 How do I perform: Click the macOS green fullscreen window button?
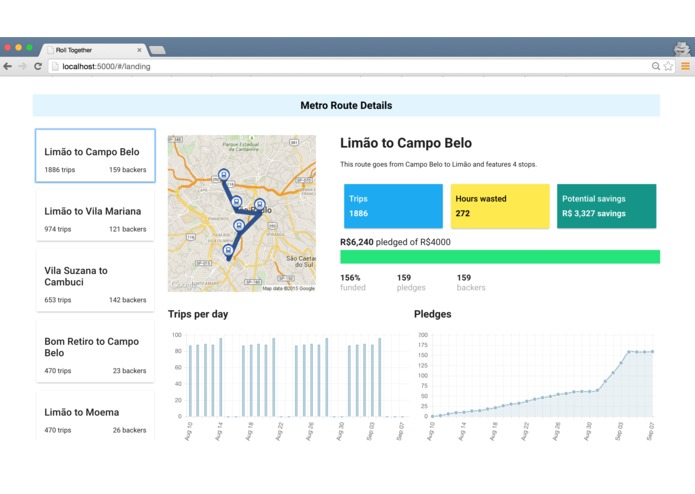coord(29,47)
